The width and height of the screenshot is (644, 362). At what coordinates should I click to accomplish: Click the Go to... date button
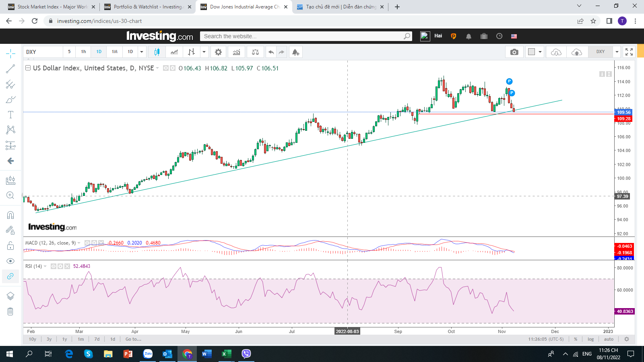coord(133,339)
